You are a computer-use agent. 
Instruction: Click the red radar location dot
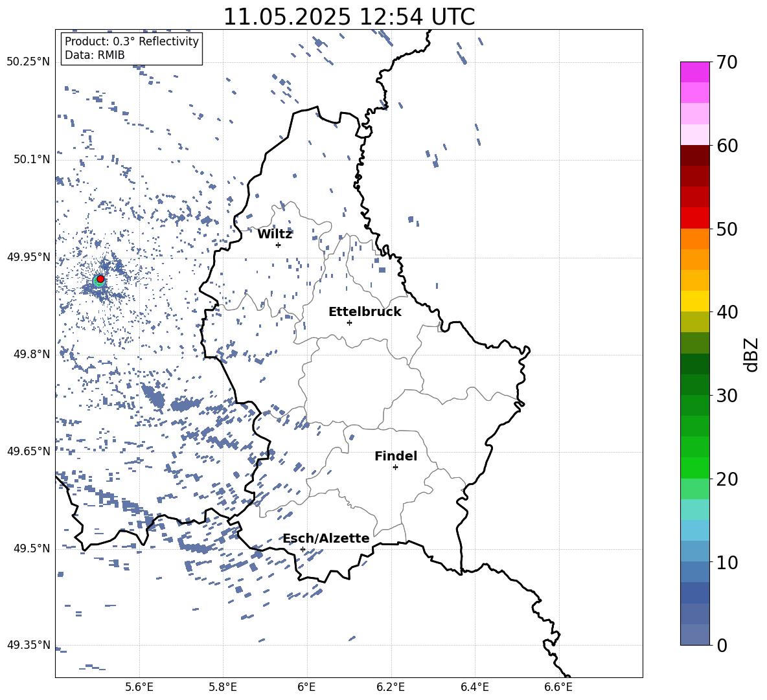click(x=100, y=279)
